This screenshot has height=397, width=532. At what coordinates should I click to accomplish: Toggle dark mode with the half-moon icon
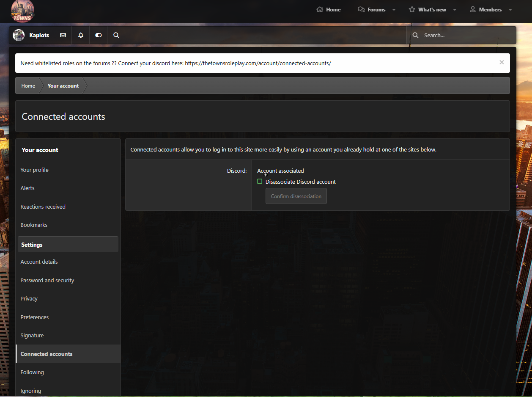coord(98,35)
